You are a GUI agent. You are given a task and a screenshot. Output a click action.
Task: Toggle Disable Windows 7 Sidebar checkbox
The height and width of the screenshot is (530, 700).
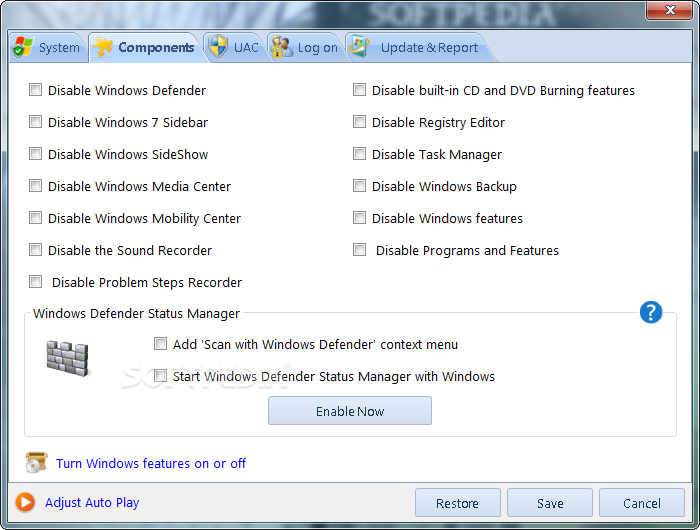pos(35,122)
